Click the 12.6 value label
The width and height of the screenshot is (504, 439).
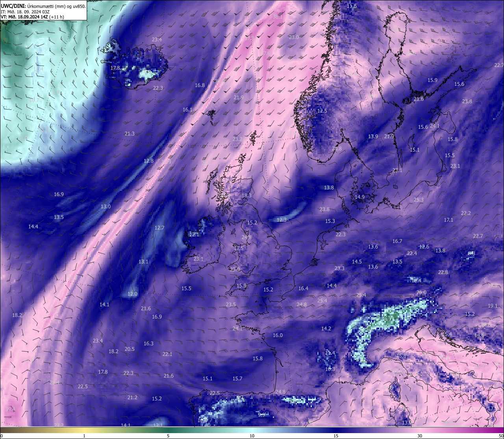pos(424,246)
